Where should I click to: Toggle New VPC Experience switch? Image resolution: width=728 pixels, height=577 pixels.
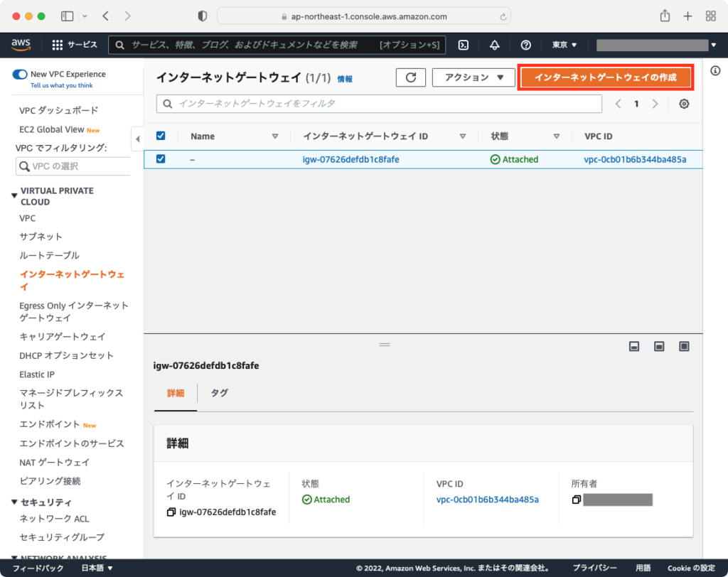20,75
